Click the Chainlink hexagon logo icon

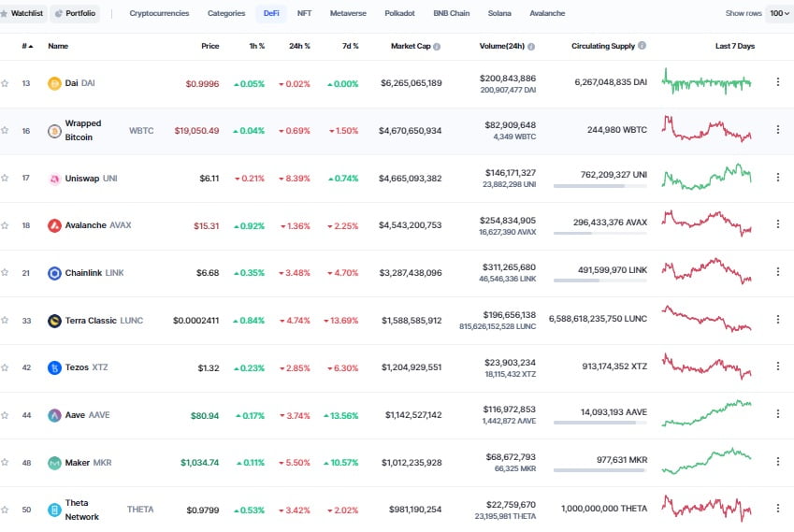click(54, 273)
